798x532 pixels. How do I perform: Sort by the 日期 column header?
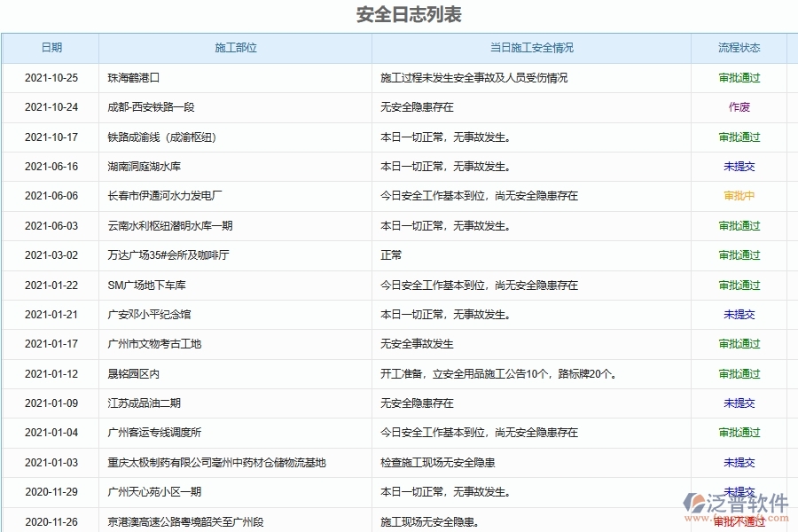pyautogui.click(x=50, y=48)
